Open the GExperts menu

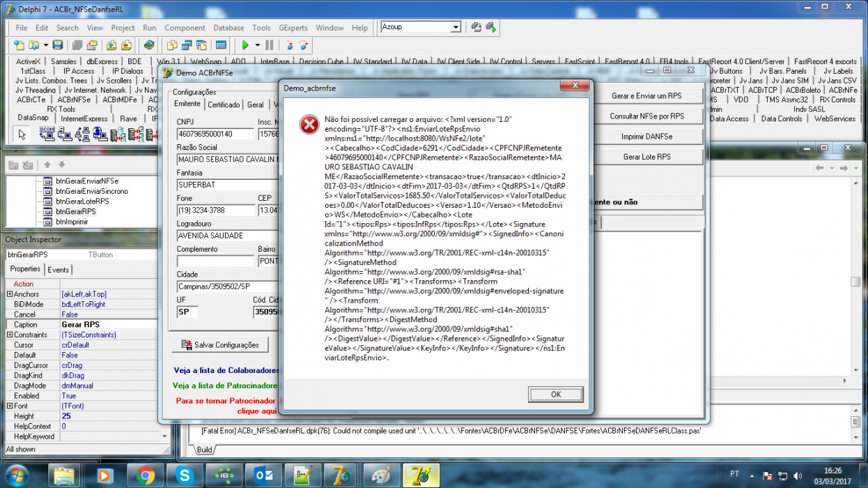pyautogui.click(x=293, y=28)
